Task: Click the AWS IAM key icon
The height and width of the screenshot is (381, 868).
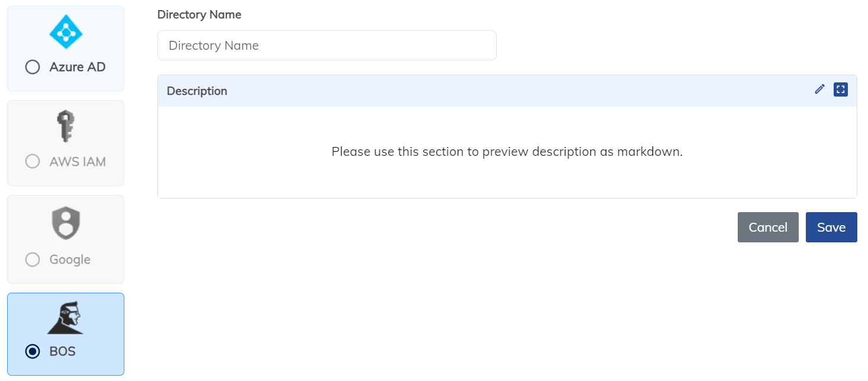Action: (65, 127)
